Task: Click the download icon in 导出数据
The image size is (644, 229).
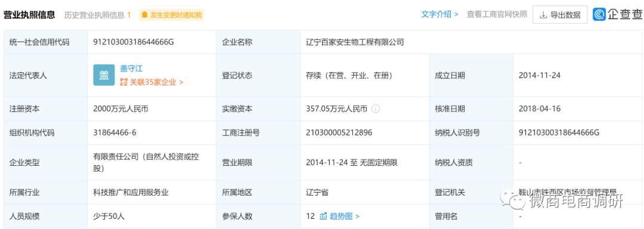Action: [x=543, y=15]
